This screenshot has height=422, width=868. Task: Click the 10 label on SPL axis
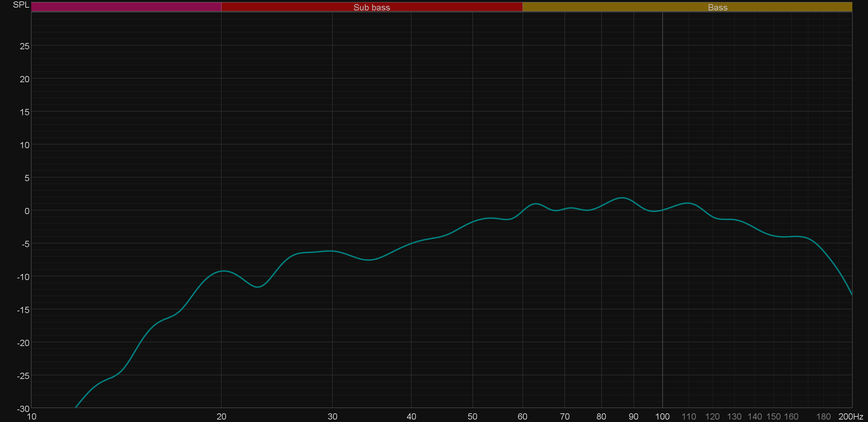tap(25, 145)
